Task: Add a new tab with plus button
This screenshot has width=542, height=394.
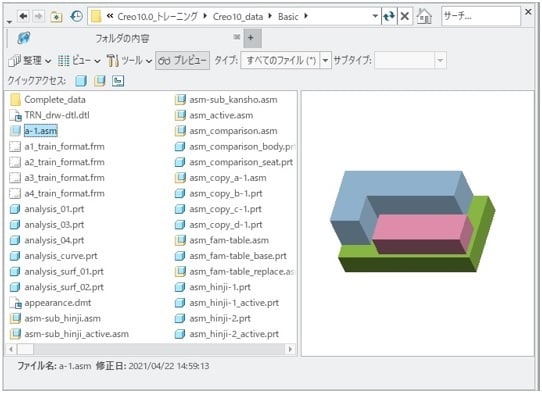Action: coord(251,38)
